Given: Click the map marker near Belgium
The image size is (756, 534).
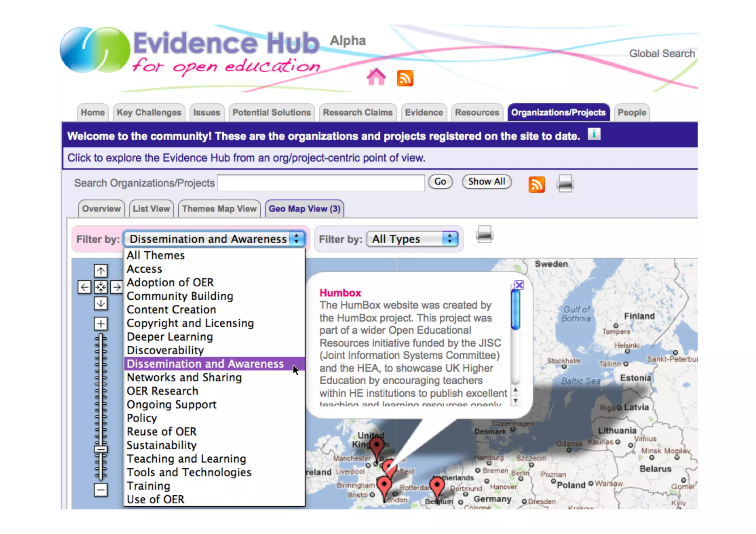Looking at the screenshot, I should coord(437,486).
